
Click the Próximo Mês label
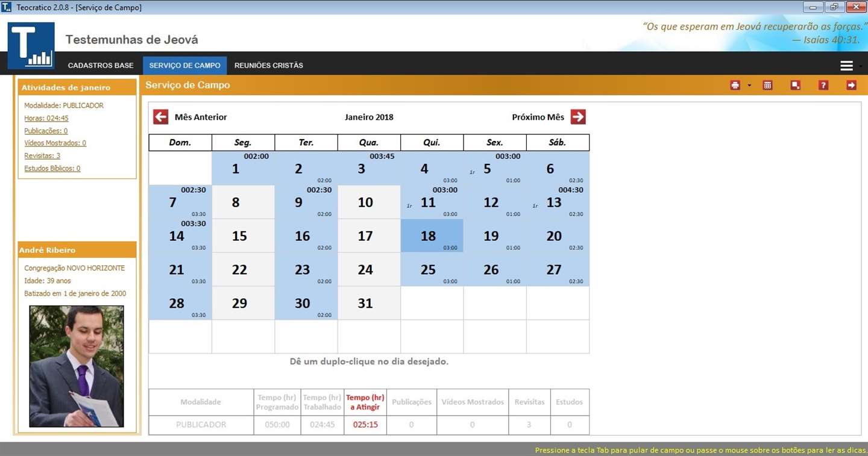pos(538,117)
